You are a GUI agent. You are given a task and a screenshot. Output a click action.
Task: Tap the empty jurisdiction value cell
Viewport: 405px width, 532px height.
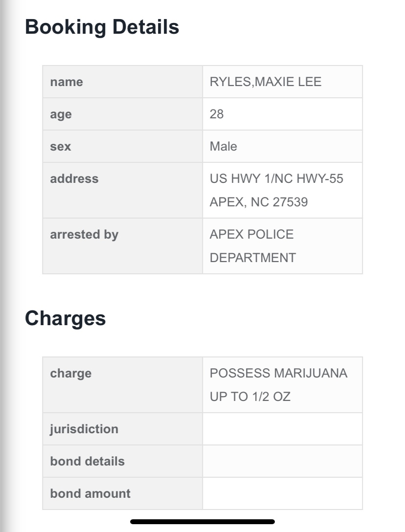coord(282,429)
